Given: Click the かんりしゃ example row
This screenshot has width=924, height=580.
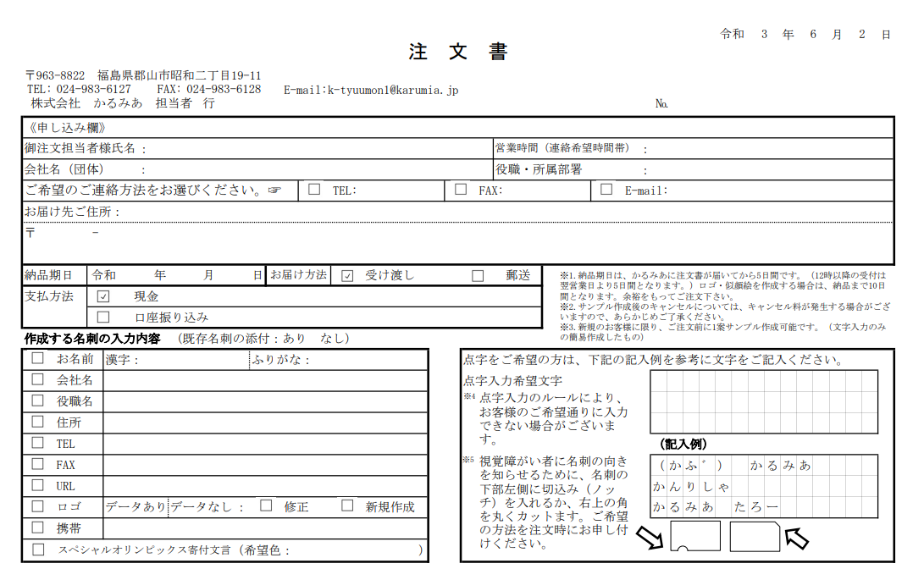Looking at the screenshot, I should (x=691, y=487).
